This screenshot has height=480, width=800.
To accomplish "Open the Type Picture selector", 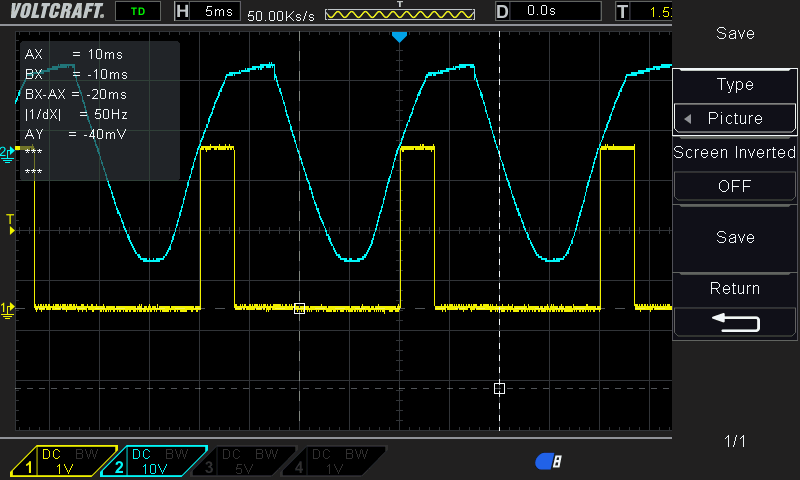I will pos(735,118).
